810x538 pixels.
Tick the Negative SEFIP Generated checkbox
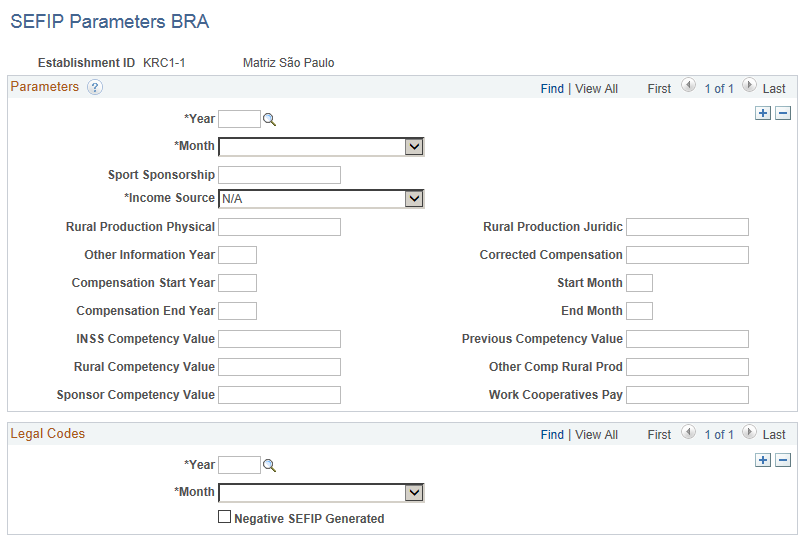224,517
